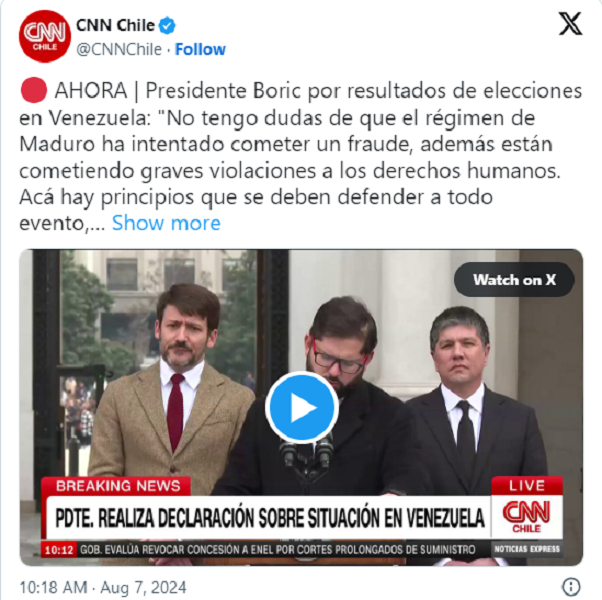The height and width of the screenshot is (600, 602).
Task: Click the CNN Chile logo in video
Action: [527, 517]
